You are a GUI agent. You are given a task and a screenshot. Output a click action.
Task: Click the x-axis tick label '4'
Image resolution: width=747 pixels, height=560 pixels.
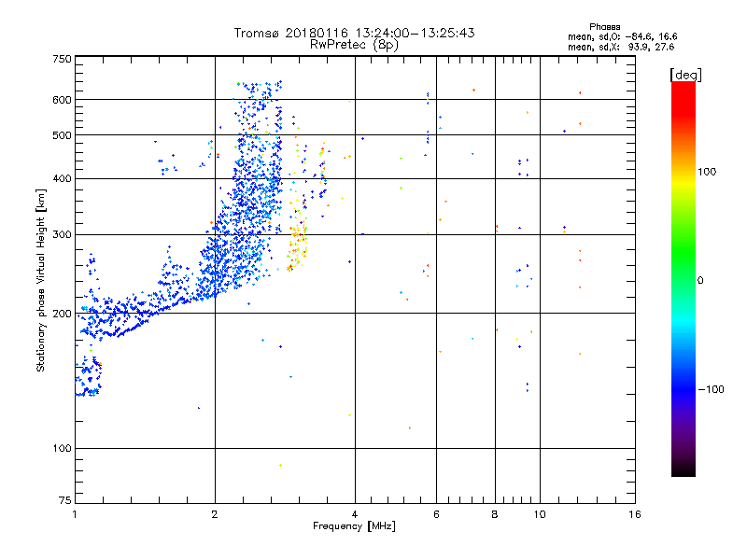(x=355, y=514)
